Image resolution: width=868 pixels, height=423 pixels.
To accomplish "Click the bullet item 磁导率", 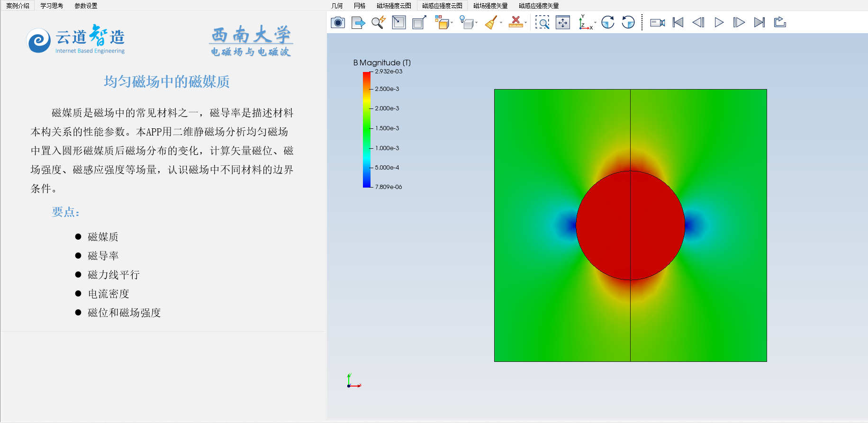I will (103, 256).
